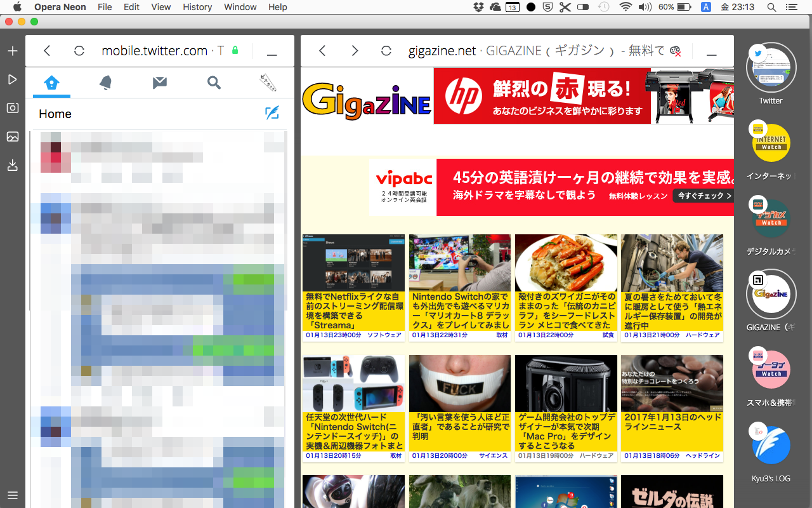Reload the Twitter page
The width and height of the screenshot is (812, 508).
coord(79,51)
